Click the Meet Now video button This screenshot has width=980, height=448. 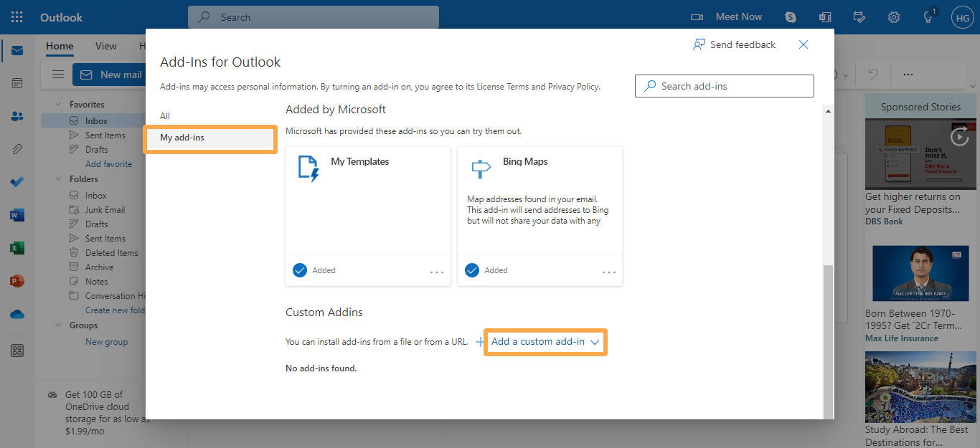click(x=727, y=16)
